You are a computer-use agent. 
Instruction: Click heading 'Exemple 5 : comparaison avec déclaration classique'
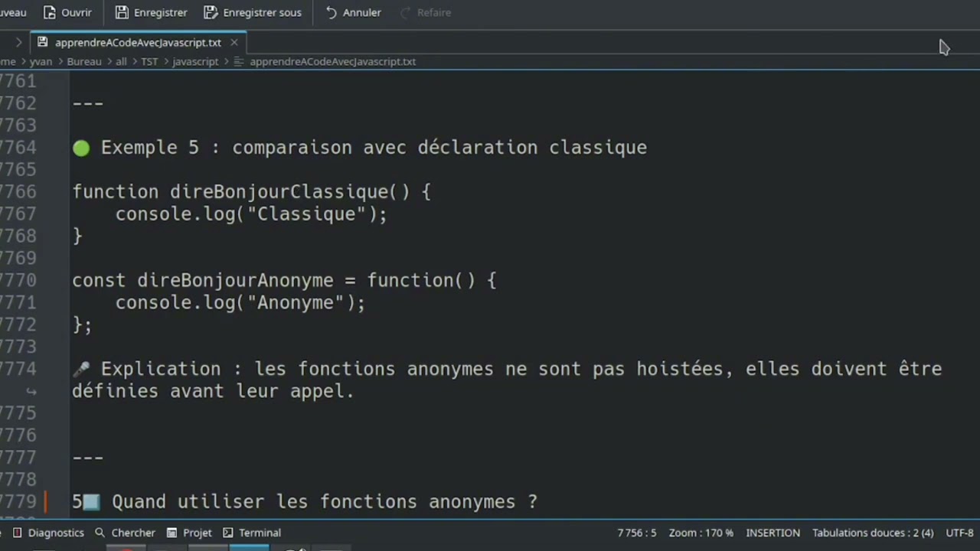tap(374, 147)
